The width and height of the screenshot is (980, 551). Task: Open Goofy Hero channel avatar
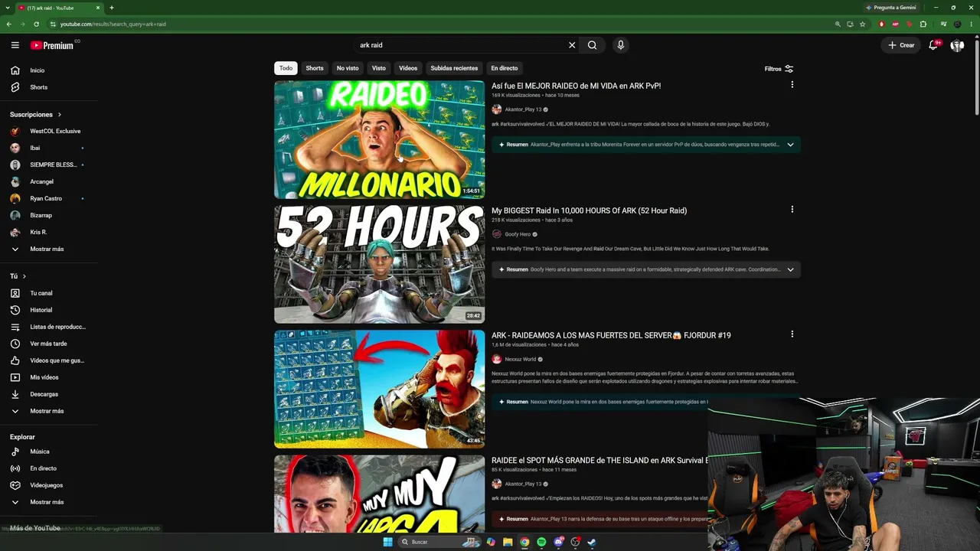[x=497, y=234]
